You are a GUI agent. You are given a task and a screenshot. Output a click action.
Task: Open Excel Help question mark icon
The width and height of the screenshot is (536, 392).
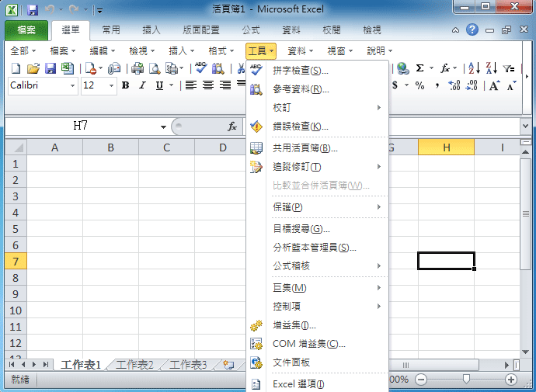point(472,29)
